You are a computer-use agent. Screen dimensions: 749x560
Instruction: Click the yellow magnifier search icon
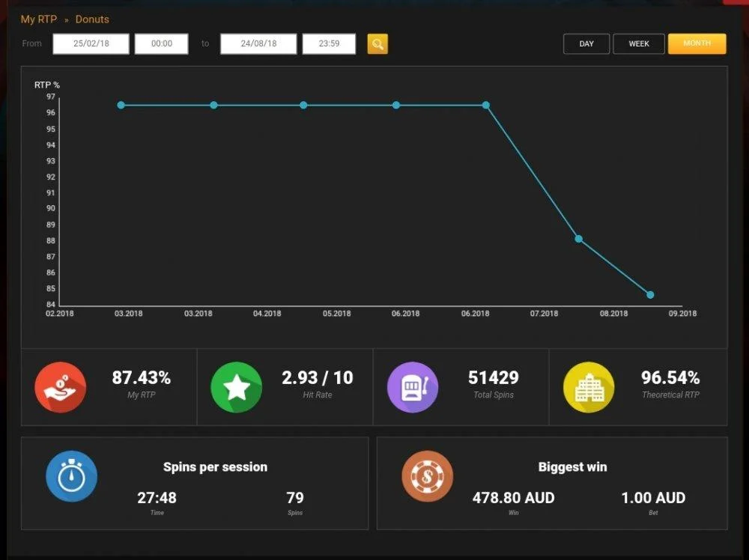tap(377, 44)
